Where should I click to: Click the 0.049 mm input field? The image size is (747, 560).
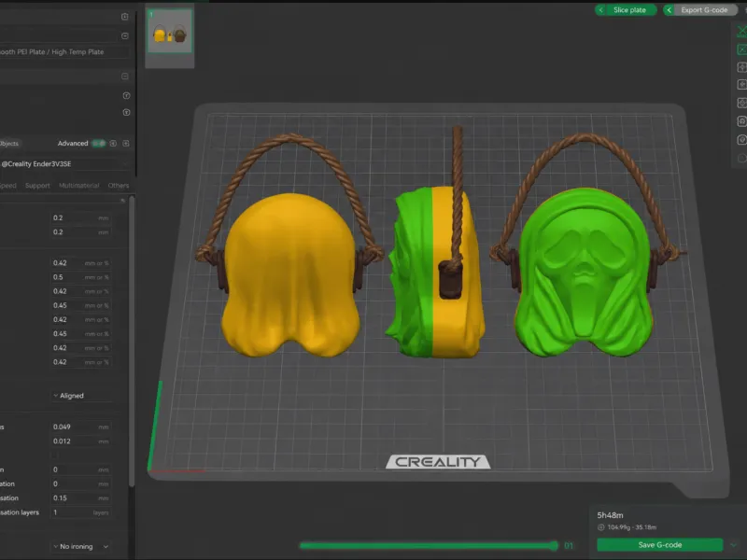81,427
